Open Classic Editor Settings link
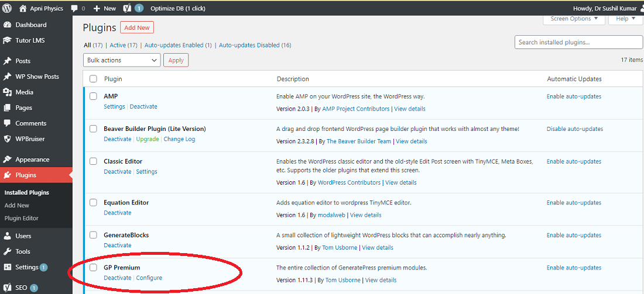 [146, 171]
